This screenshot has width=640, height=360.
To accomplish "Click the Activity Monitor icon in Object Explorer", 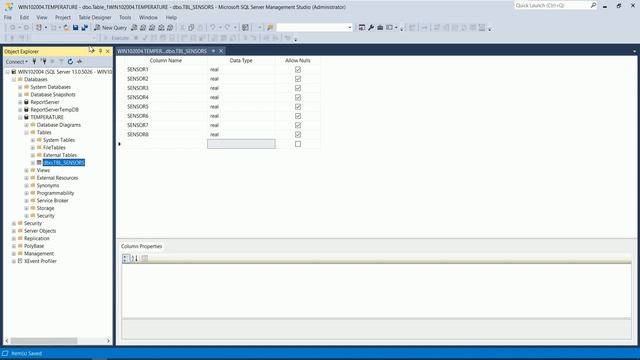I will [80, 61].
